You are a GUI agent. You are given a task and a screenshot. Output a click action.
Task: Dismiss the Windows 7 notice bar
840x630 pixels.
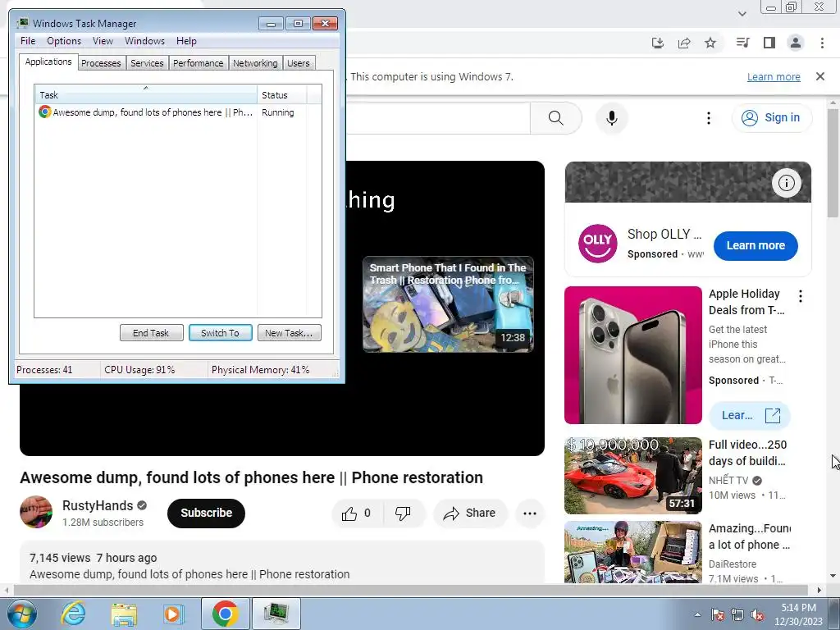(x=820, y=76)
